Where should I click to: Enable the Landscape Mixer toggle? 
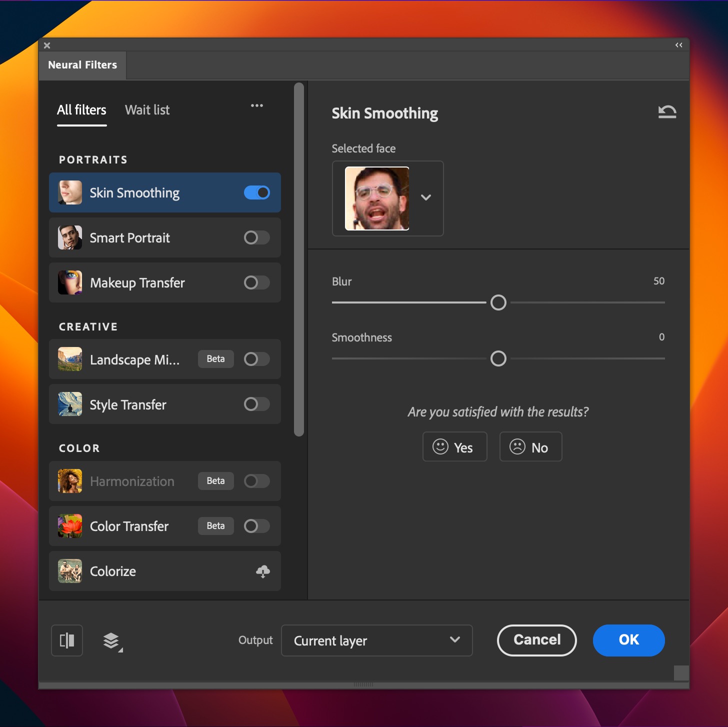(x=257, y=359)
